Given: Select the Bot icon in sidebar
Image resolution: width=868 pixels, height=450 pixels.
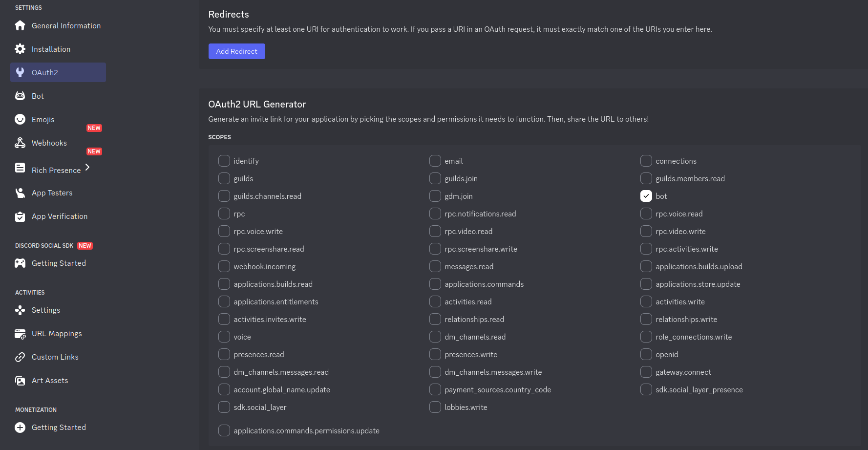Looking at the screenshot, I should pos(20,96).
